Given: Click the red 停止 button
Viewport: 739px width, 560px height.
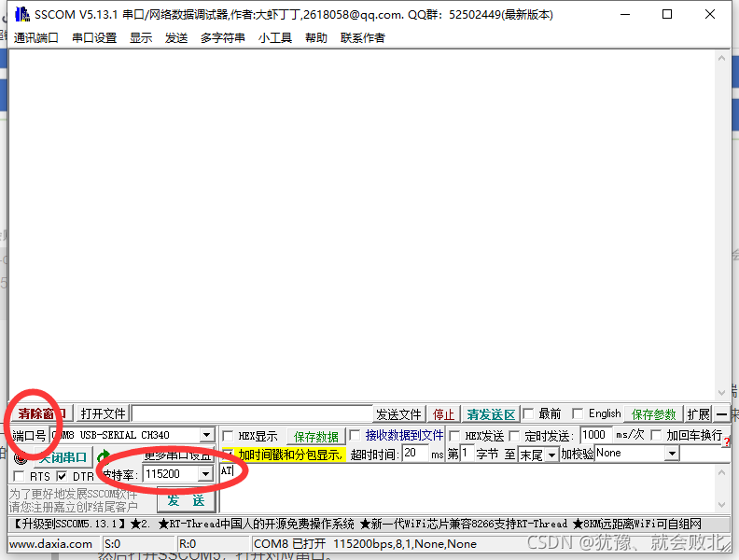Looking at the screenshot, I should (443, 414).
